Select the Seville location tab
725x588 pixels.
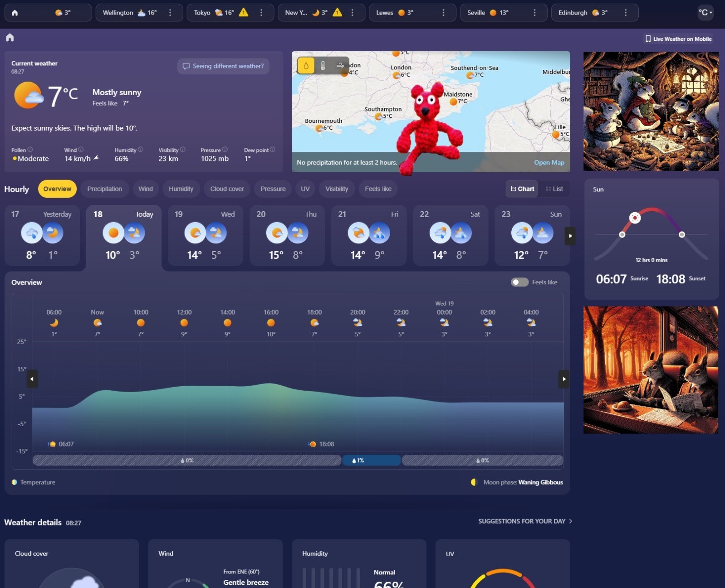[x=504, y=13]
